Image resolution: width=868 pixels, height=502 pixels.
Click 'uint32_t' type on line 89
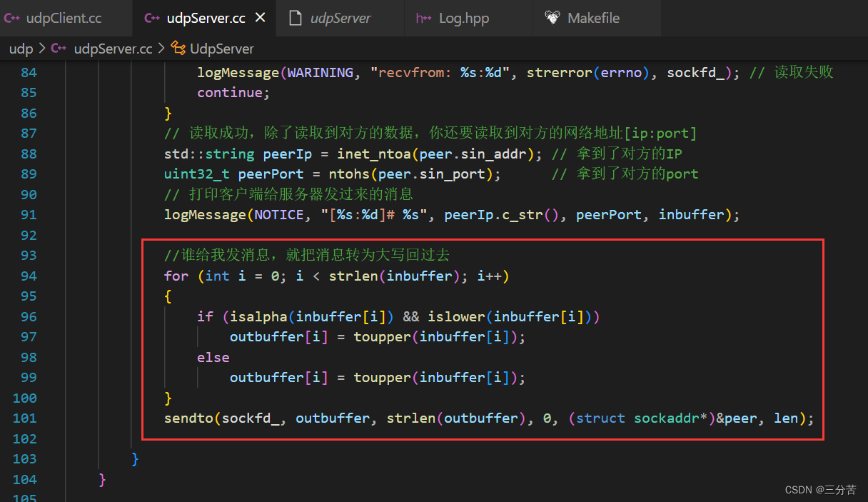point(197,174)
